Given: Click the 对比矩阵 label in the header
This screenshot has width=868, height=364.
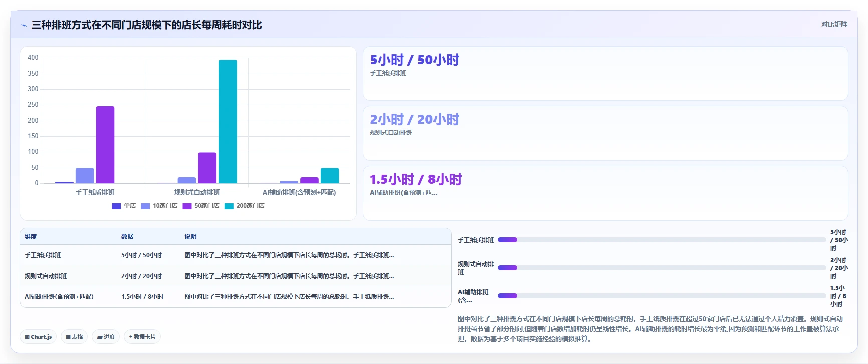Looking at the screenshot, I should (x=834, y=24).
